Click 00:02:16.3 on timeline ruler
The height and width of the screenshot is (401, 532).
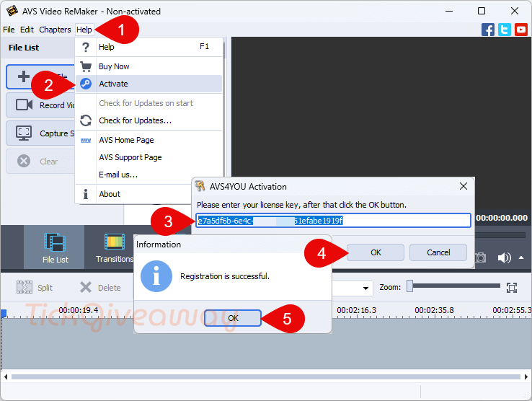356,310
